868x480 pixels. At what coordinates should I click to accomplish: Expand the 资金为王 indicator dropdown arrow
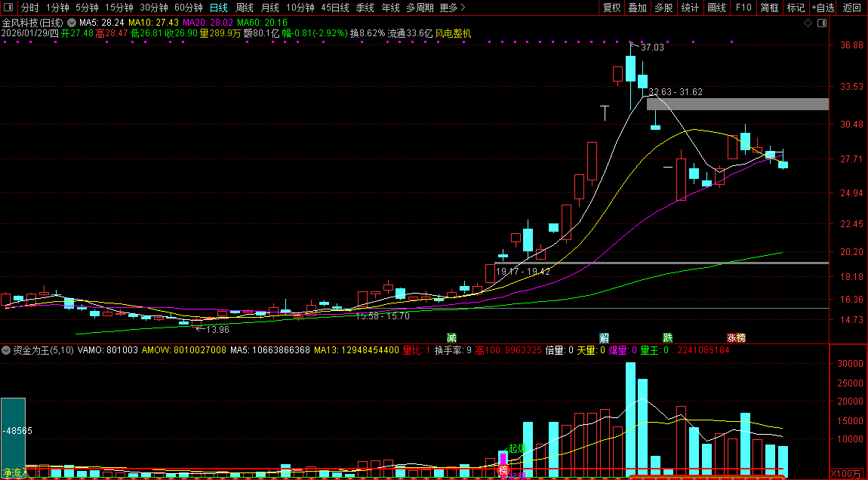click(x=6, y=350)
